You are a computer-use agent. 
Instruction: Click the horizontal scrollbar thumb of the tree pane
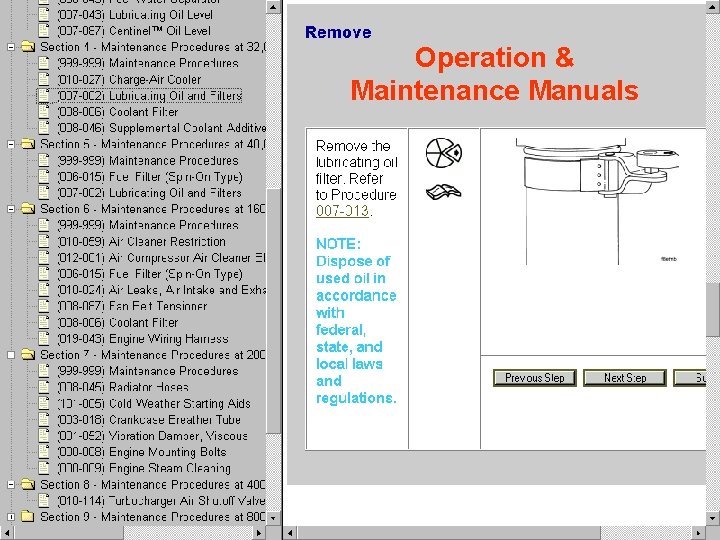69,533
